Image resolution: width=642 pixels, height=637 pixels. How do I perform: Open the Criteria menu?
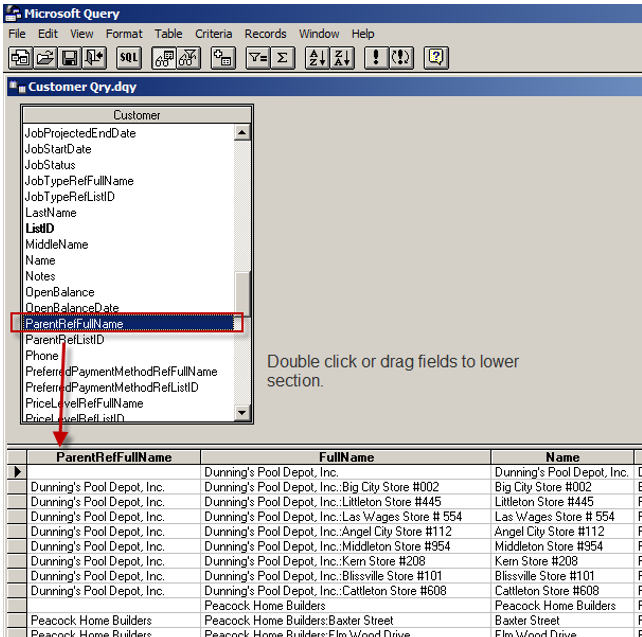pos(214,33)
